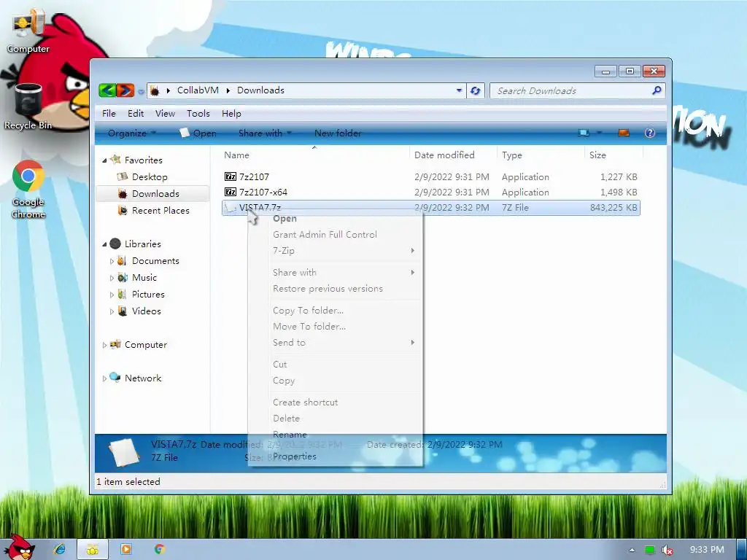Viewport: 747px width, 560px height.
Task: Click New folder in the toolbar
Action: click(338, 133)
